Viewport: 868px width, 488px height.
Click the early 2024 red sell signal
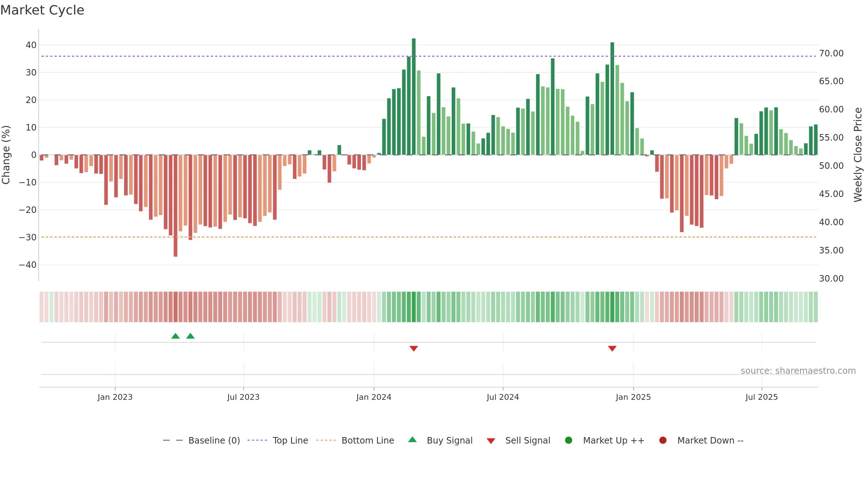coord(414,348)
